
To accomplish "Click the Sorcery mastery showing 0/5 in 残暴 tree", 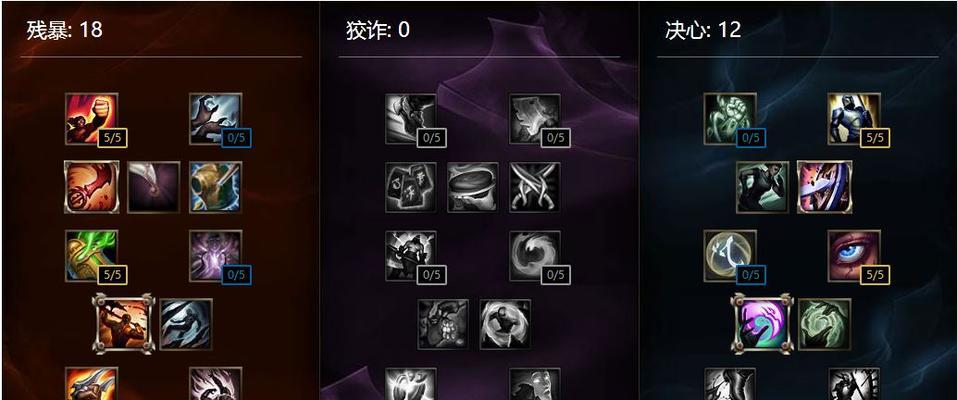I will pos(215,118).
